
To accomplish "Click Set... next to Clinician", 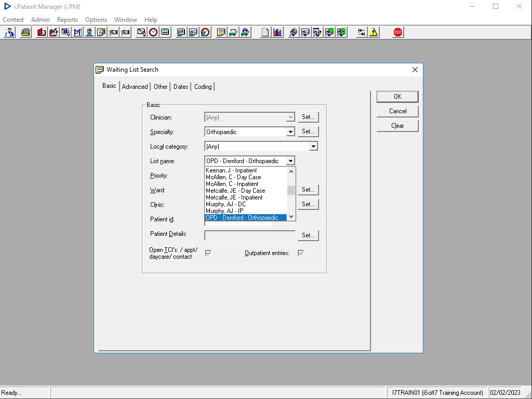I will [x=308, y=117].
